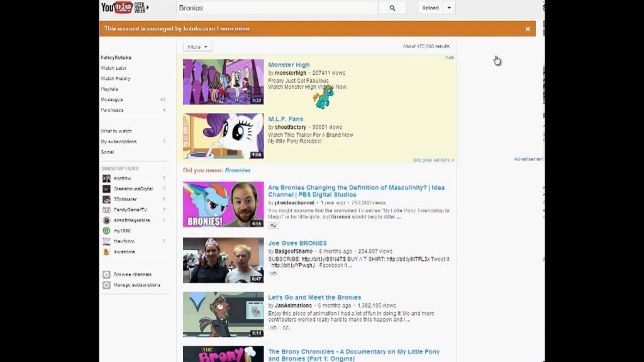Click the 22pinkster subscription avatar
Image resolution: width=644 pixels, height=362 pixels.
click(106, 199)
